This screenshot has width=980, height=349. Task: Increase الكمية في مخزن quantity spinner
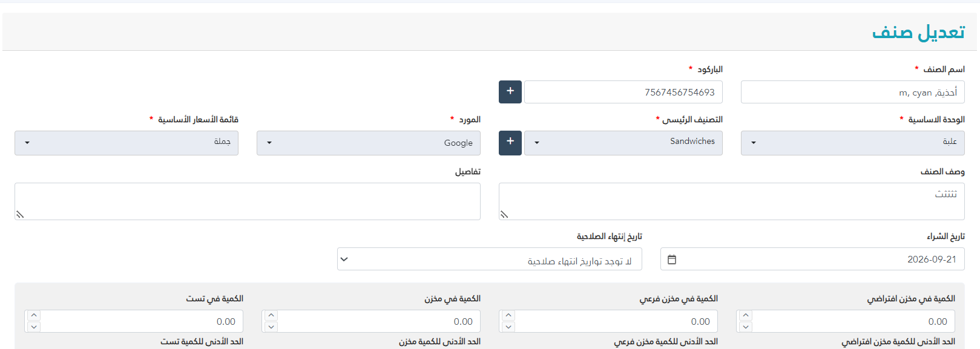point(271,316)
